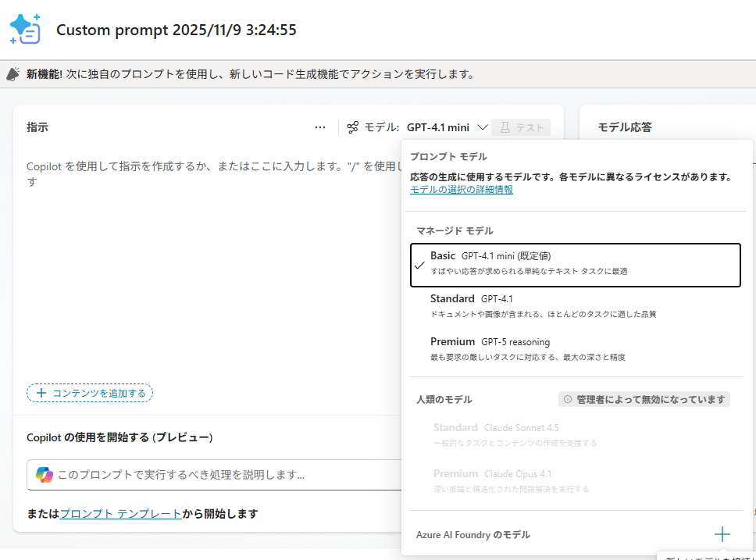Click the Copilot logo in prompt field

(x=45, y=475)
